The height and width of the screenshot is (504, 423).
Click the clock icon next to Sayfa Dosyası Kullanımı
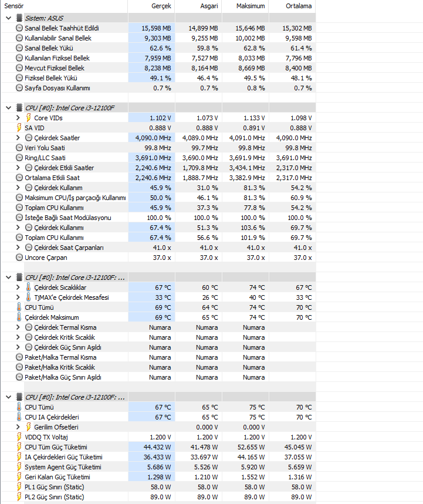click(x=19, y=88)
